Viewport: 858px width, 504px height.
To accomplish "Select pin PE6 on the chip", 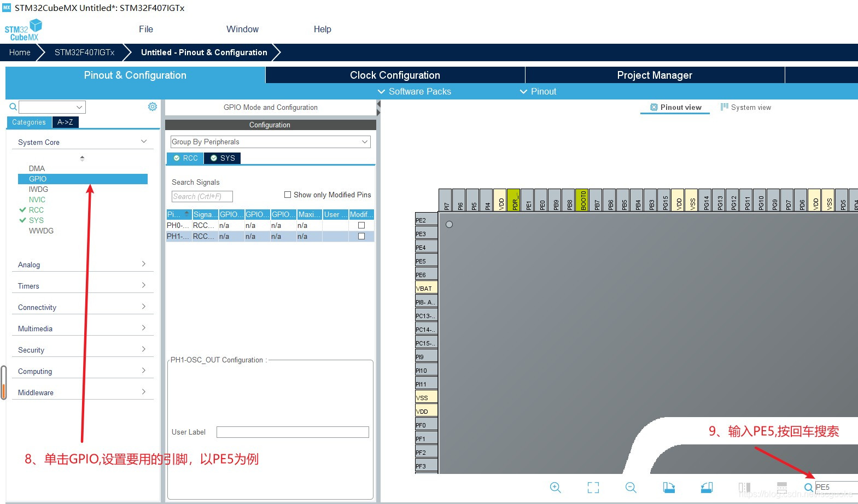I will point(427,274).
